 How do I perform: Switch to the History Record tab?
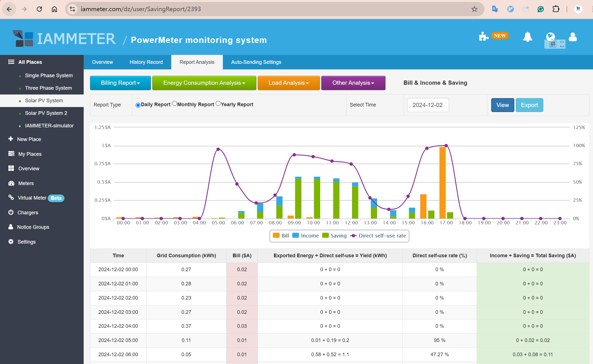(x=146, y=62)
